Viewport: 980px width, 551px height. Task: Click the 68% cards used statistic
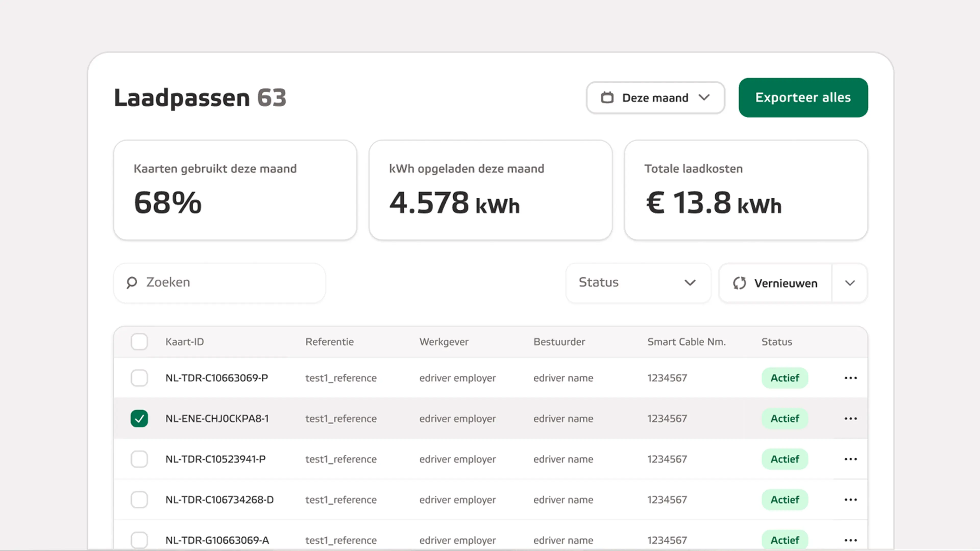tap(168, 203)
